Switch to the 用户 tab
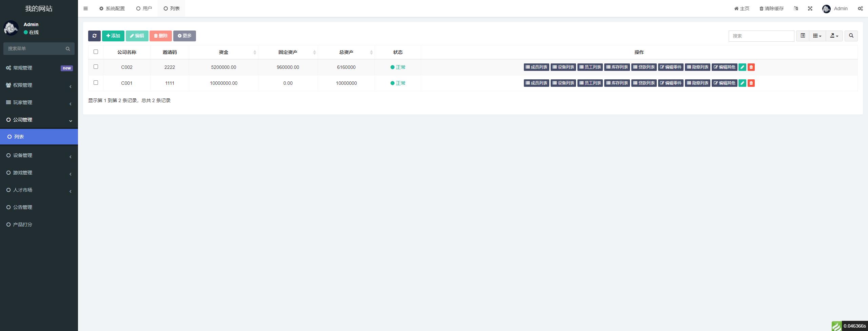 point(144,8)
